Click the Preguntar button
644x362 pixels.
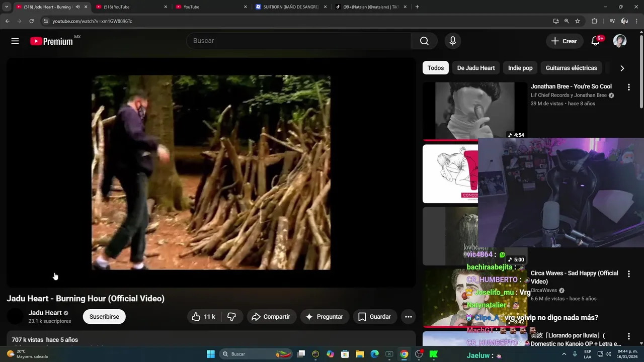tap(325, 317)
